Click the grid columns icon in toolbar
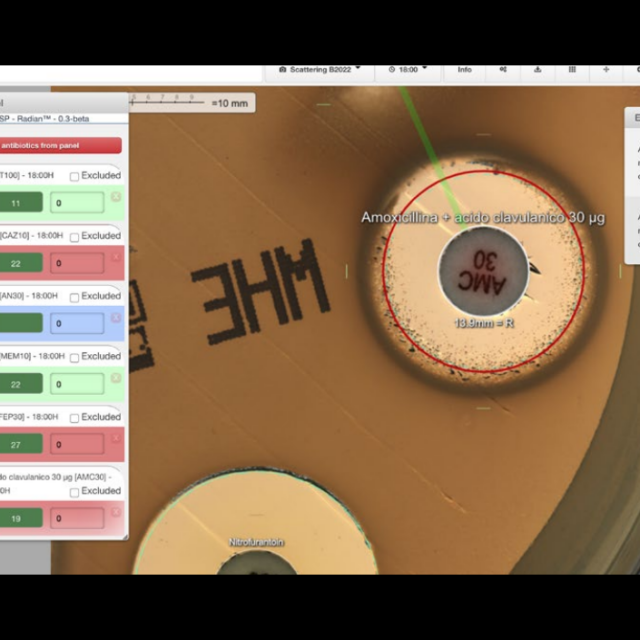640x640 pixels. coord(572,70)
